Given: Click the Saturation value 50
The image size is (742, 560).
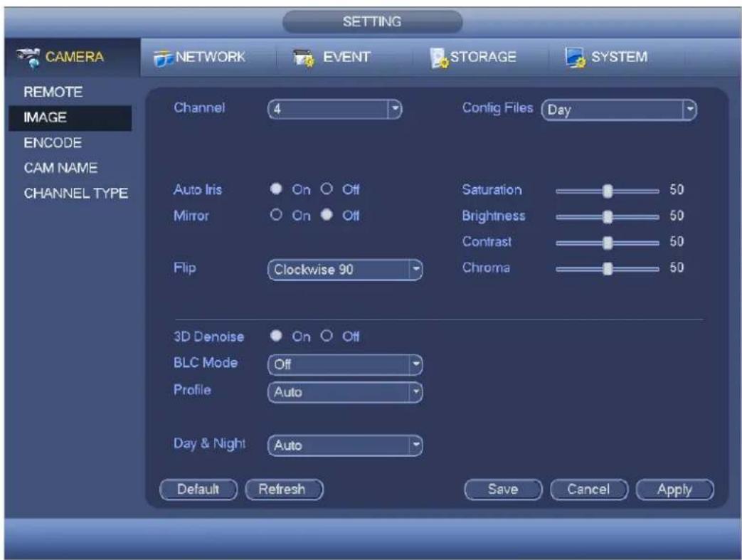Looking at the screenshot, I should click(x=677, y=190).
